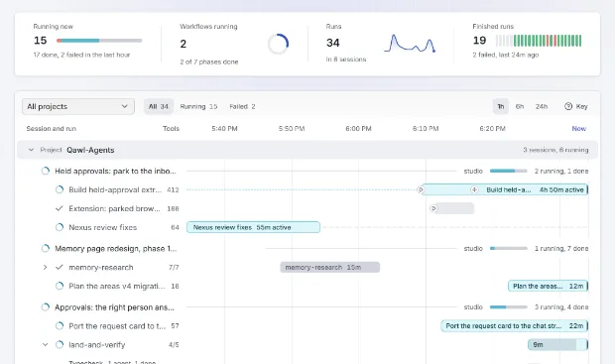Click progress bar of Memory page redesign session
Screen dimensions: 615x364
(x=509, y=248)
